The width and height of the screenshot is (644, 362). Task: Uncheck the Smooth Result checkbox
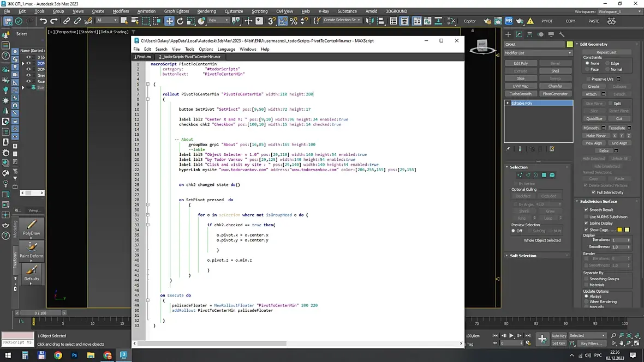click(x=586, y=210)
